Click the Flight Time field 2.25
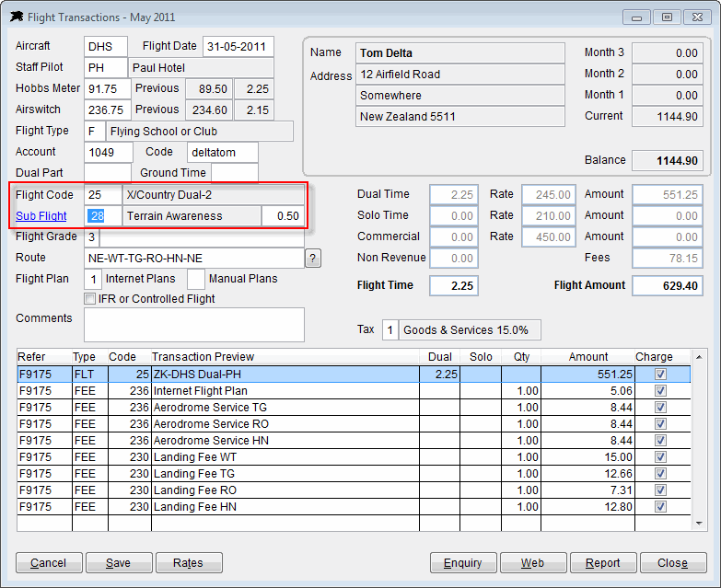This screenshot has height=588, width=721. 454,286
